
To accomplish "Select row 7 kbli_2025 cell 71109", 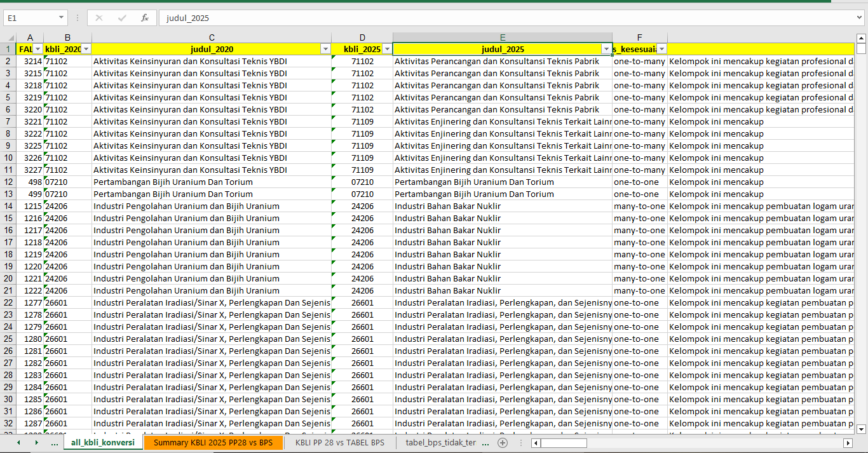I will (x=362, y=121).
